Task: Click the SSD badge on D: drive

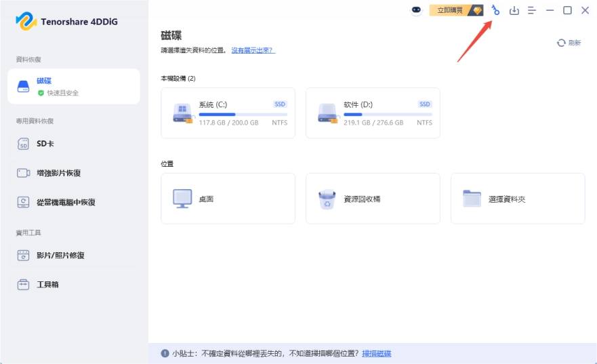Action: tap(424, 104)
